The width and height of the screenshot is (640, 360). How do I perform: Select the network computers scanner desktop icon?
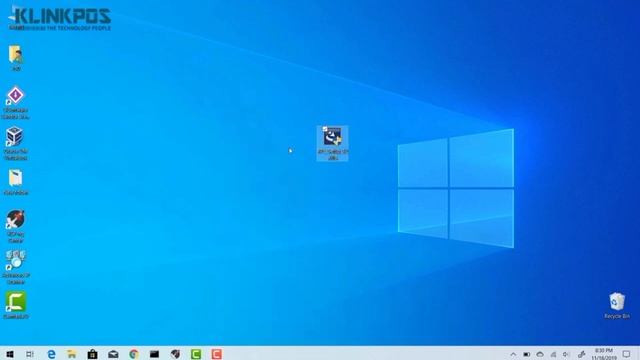pos(16,268)
